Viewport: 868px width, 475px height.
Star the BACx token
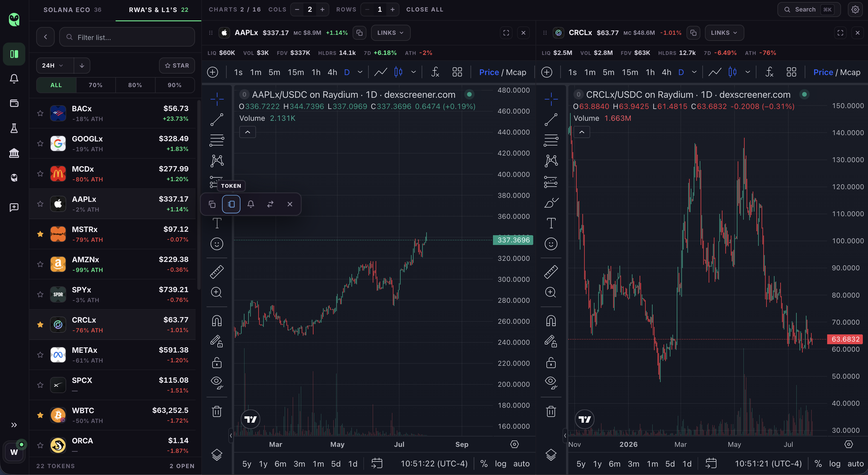coord(40,113)
